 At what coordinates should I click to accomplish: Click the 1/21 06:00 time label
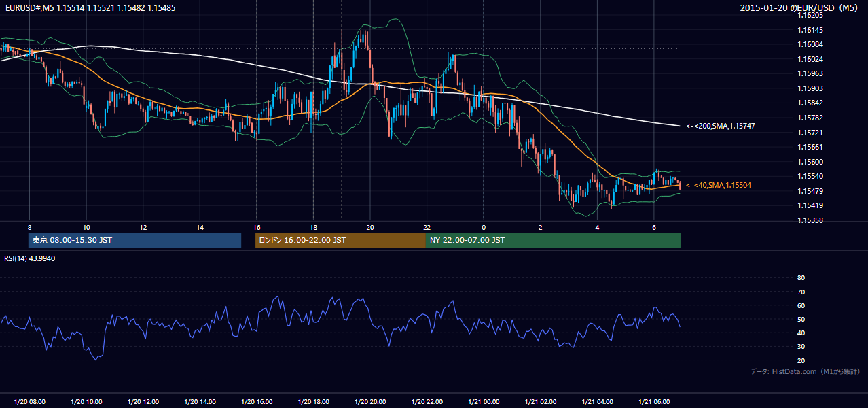(x=654, y=401)
